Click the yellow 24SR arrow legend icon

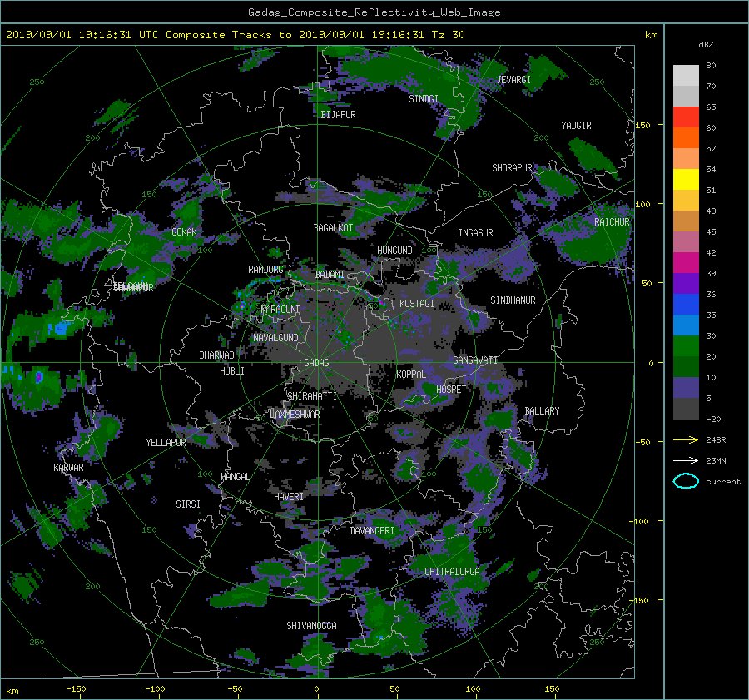pyautogui.click(x=686, y=439)
